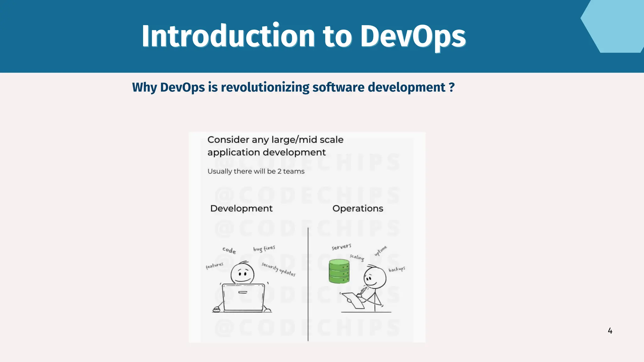Click 'Consider any large/mid scale' text

(275, 140)
